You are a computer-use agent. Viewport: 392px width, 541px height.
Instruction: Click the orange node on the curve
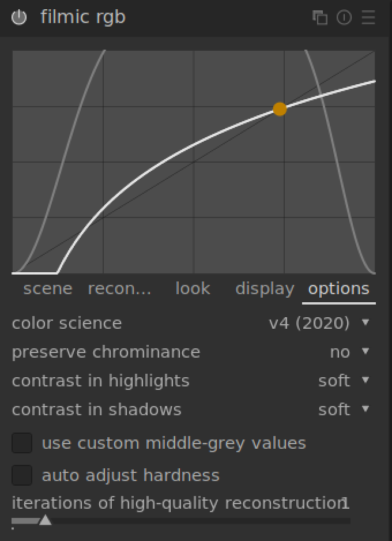pyautogui.click(x=280, y=109)
